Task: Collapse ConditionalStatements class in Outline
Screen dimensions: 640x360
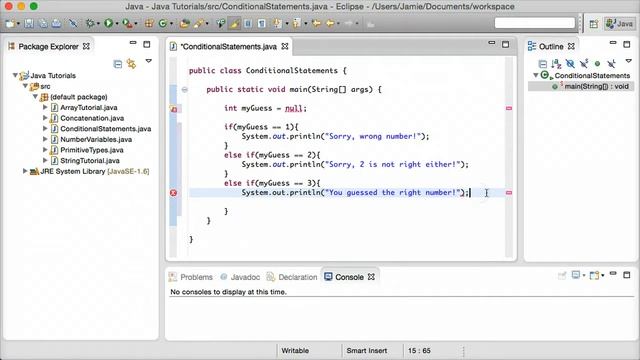Action: click(536, 75)
